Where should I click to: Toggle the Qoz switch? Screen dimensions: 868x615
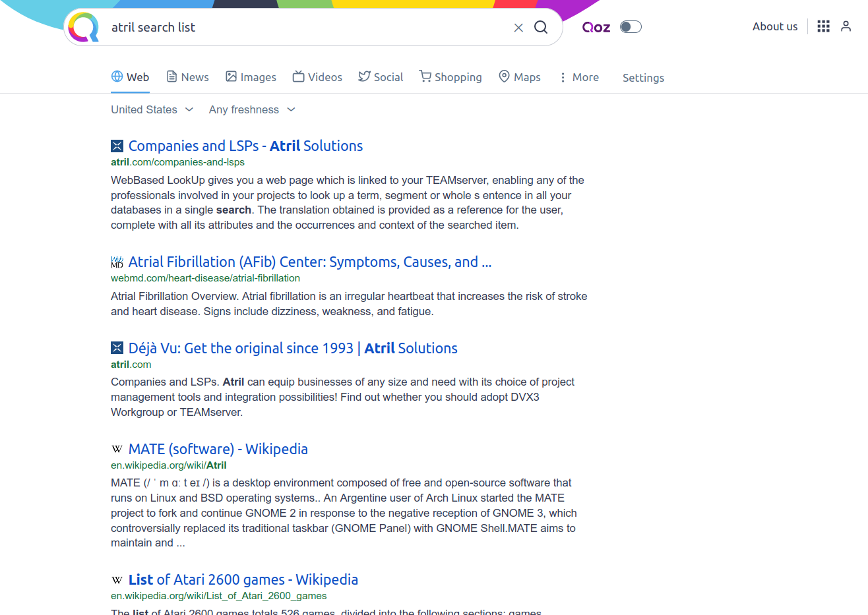pos(631,27)
